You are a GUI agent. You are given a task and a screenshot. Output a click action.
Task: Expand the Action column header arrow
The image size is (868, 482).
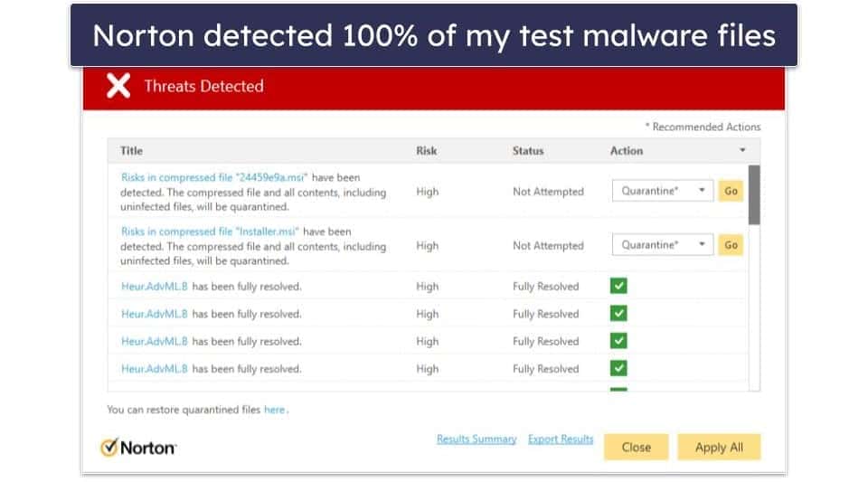[x=742, y=151]
